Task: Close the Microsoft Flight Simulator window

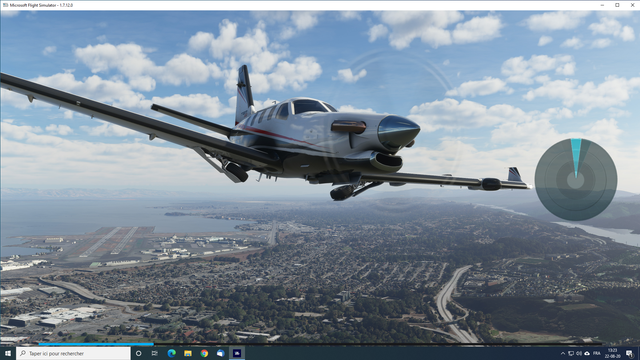Action: (x=632, y=5)
